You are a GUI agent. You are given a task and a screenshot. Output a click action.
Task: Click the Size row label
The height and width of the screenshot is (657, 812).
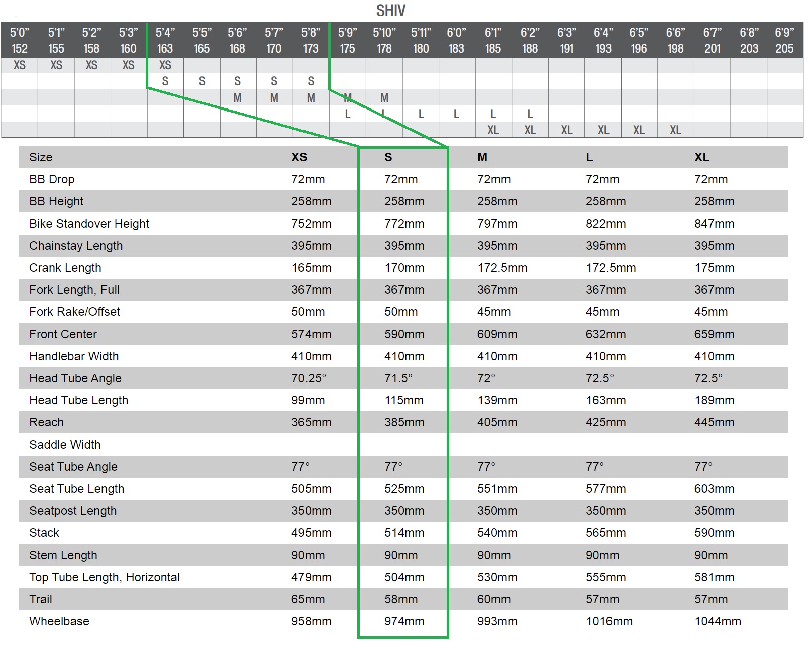pyautogui.click(x=41, y=157)
